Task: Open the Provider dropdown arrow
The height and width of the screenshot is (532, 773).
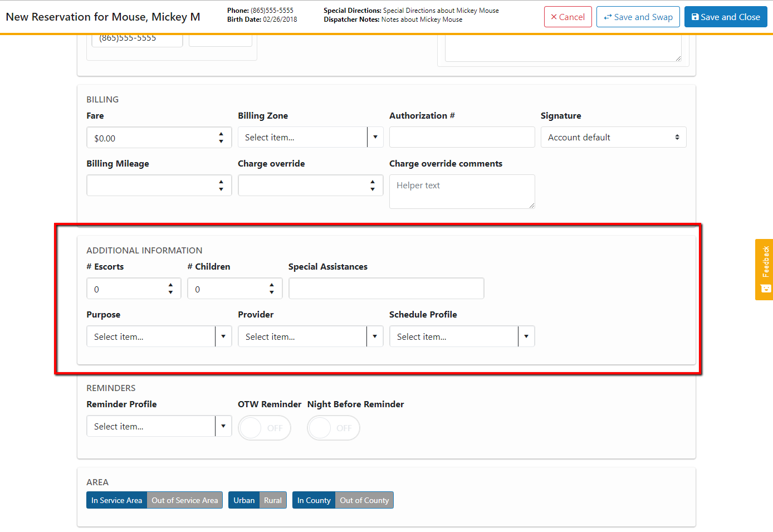Action: coord(375,336)
